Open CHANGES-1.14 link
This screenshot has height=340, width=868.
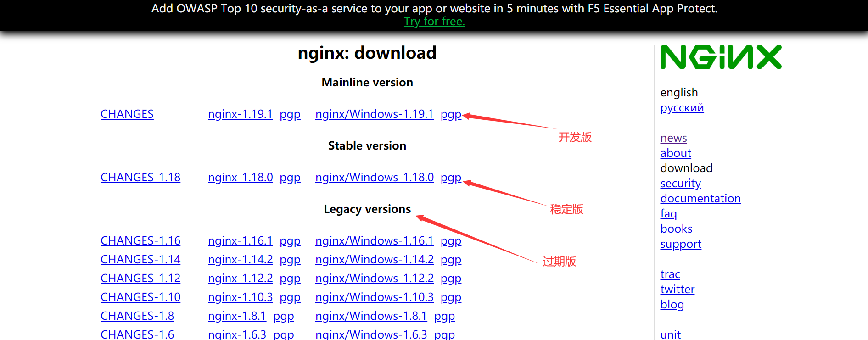coord(140,259)
